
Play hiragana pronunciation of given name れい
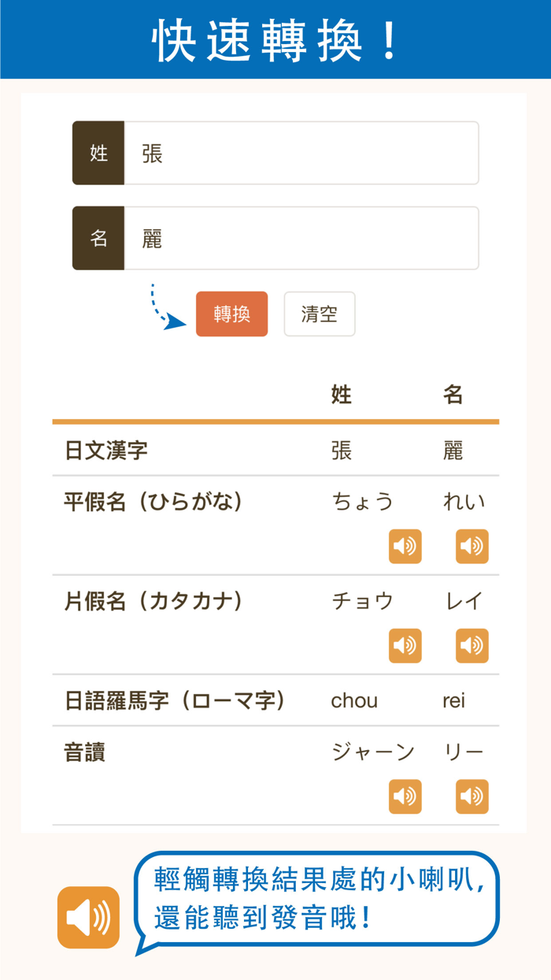[x=471, y=546]
